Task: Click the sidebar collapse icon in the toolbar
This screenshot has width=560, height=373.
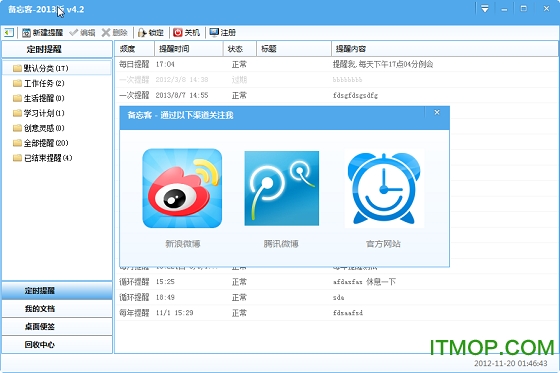Action: tap(9, 33)
